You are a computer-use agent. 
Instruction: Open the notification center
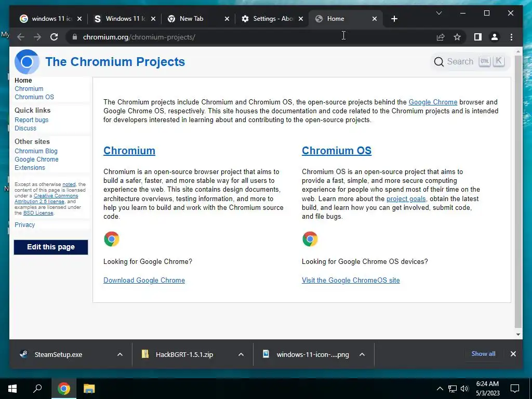coord(515,389)
